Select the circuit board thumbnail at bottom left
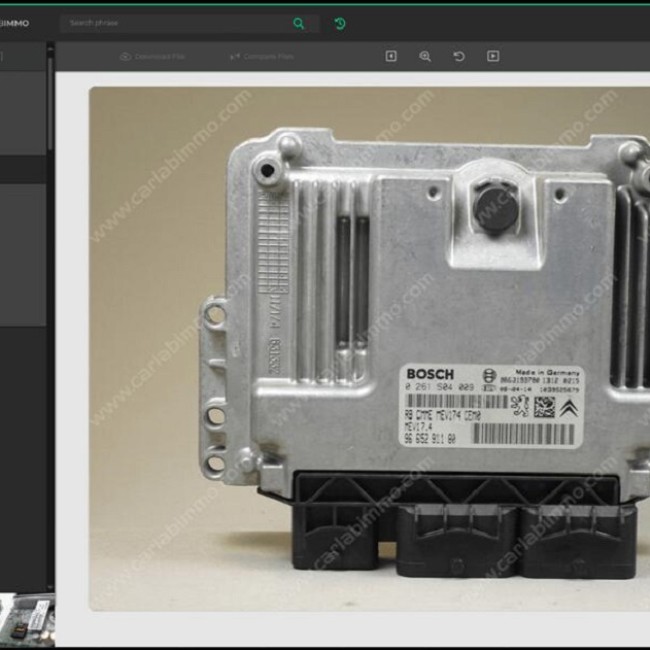650x650 pixels. tap(27, 620)
